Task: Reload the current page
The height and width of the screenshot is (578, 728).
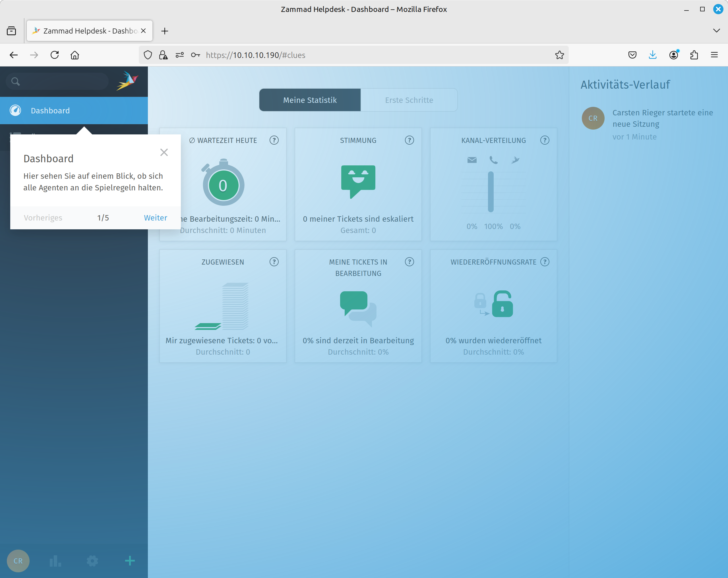Action: click(x=54, y=55)
